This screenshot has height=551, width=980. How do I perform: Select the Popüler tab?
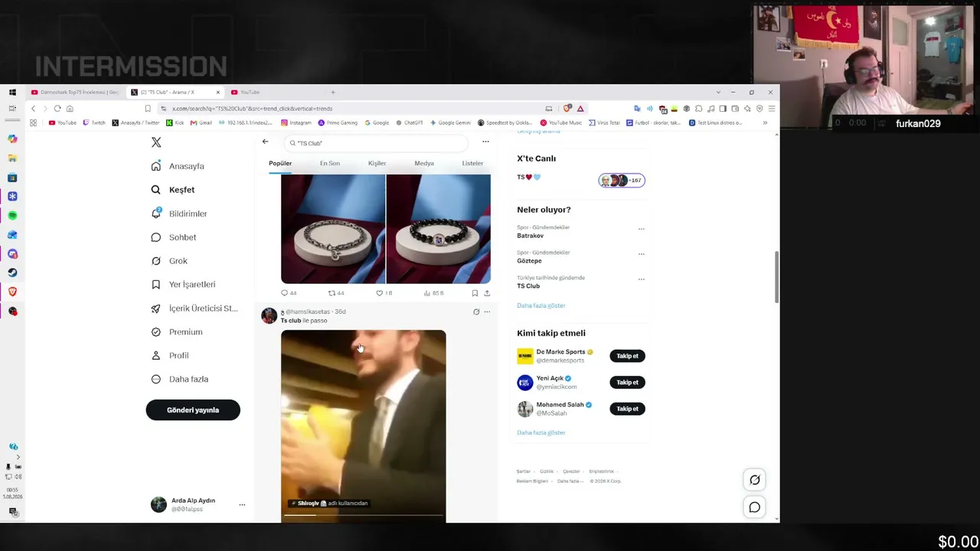(280, 163)
